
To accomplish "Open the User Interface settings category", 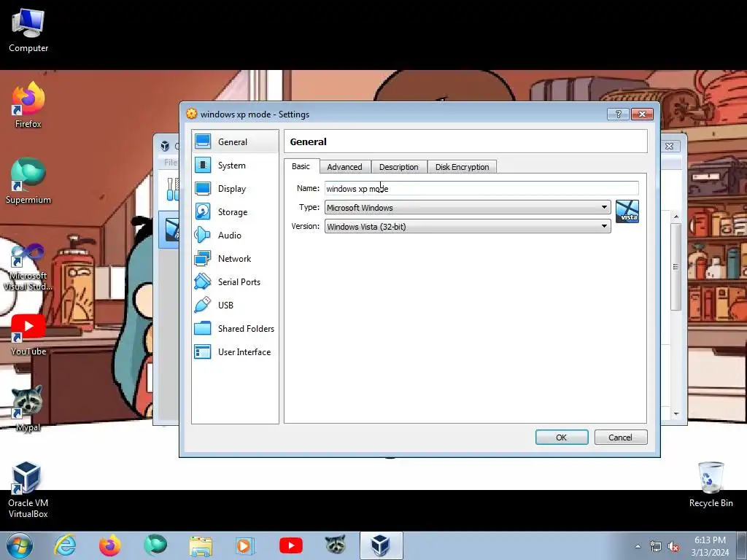I will 235,352.
